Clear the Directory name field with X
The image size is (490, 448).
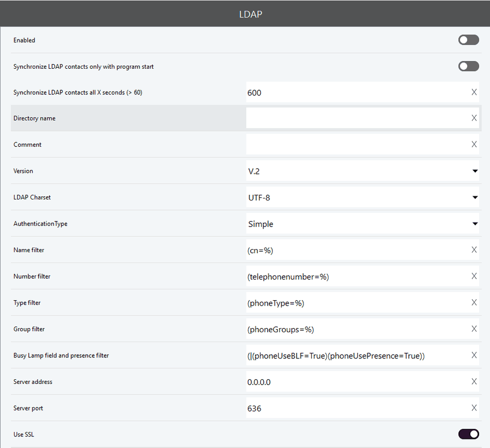[x=474, y=118]
